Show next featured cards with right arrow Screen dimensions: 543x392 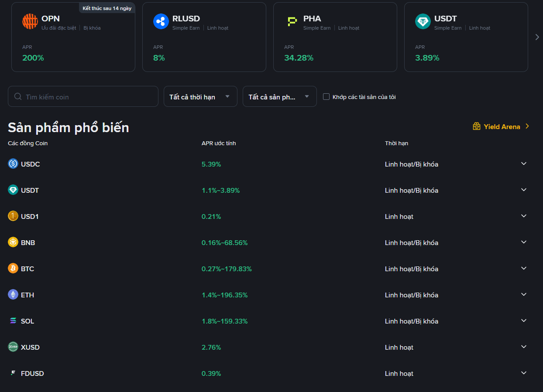point(537,37)
